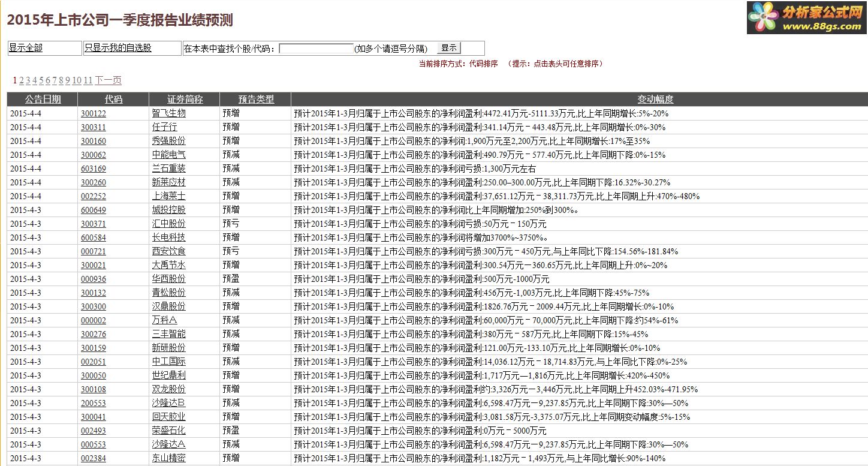
Task: Open stock code 300260 link
Action: pos(94,182)
